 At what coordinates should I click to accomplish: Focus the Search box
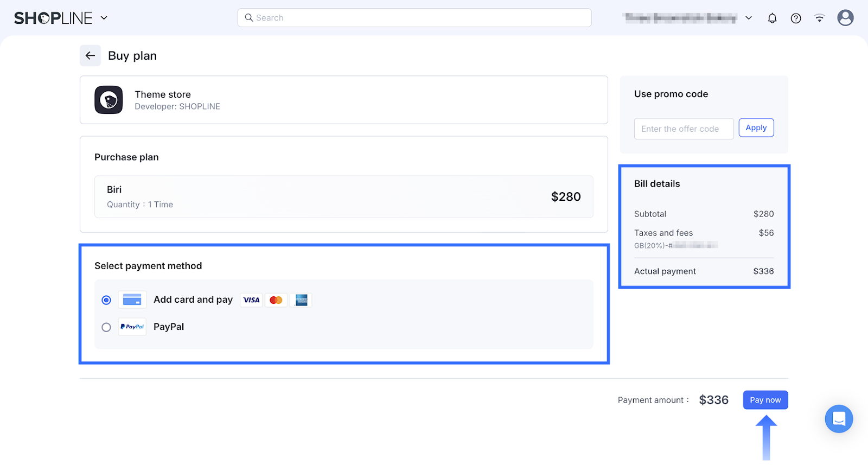pyautogui.click(x=414, y=18)
